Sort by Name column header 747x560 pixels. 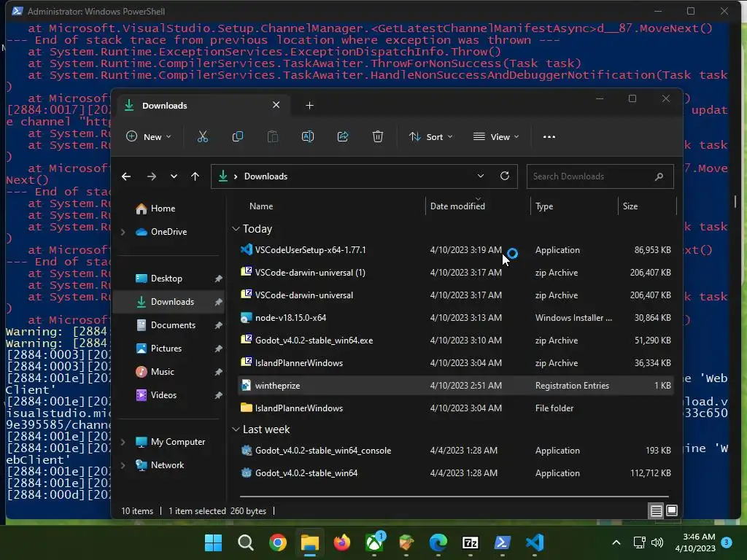coord(261,206)
